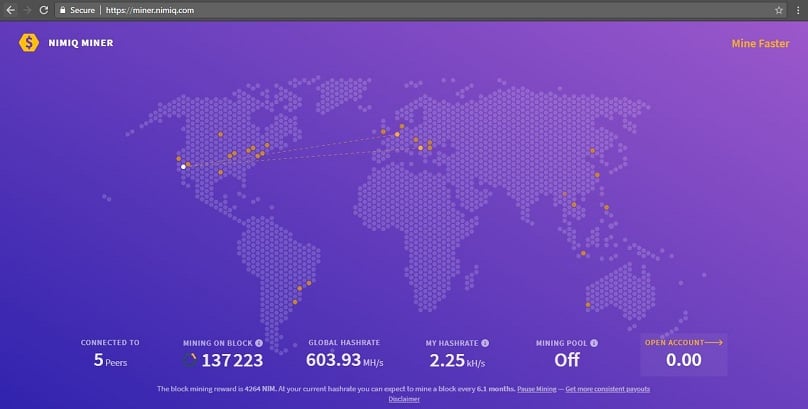Click the Secure padlock icon
Screen dimensions: 808x409
click(62, 10)
